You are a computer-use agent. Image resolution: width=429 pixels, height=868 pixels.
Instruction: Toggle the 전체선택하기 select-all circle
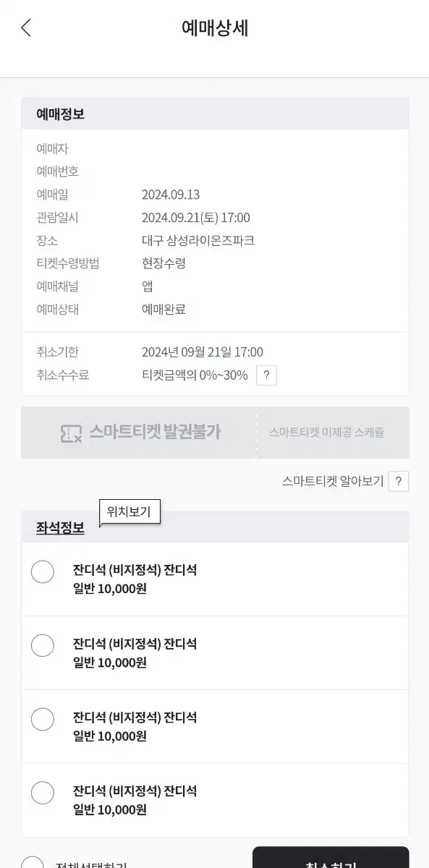[x=33, y=863]
